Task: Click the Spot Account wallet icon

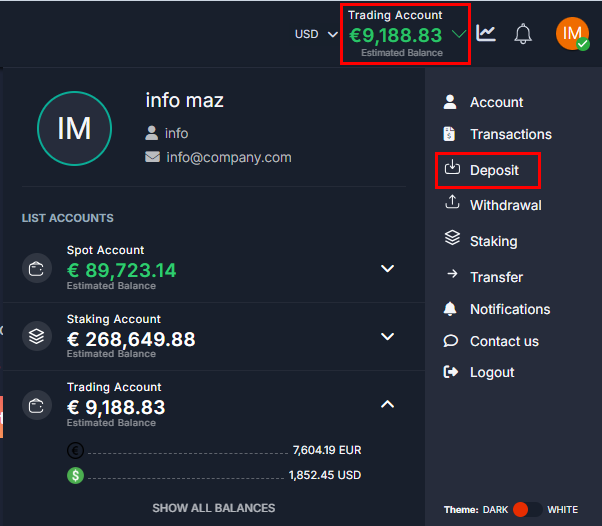Action: click(37, 268)
